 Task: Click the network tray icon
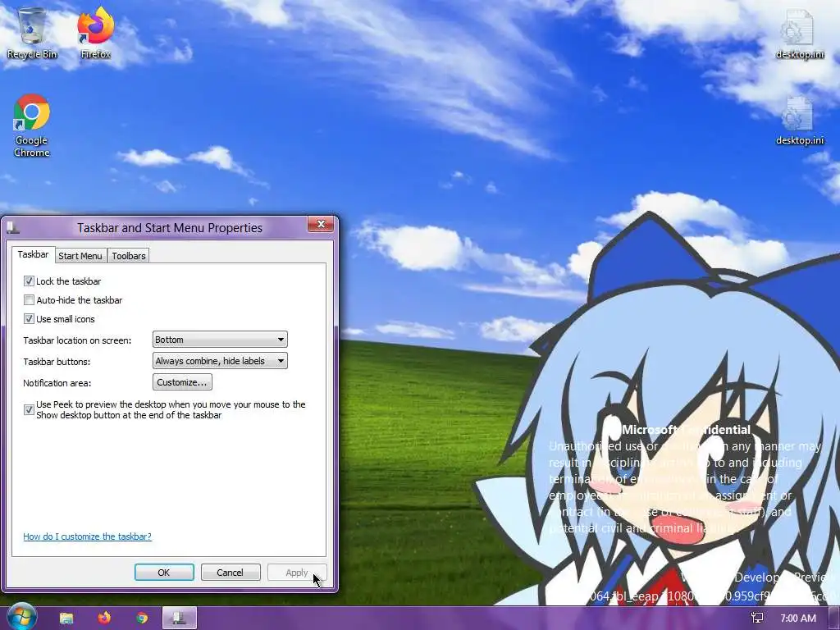(757, 619)
